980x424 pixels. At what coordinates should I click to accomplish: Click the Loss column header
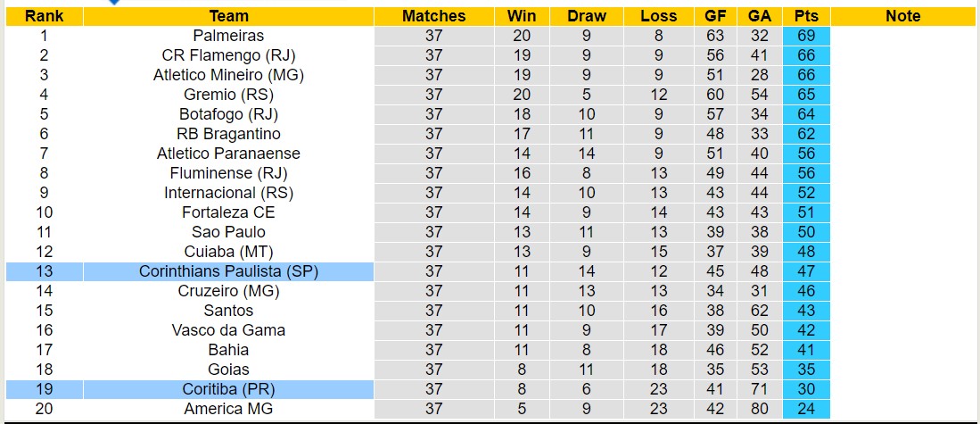658,16
